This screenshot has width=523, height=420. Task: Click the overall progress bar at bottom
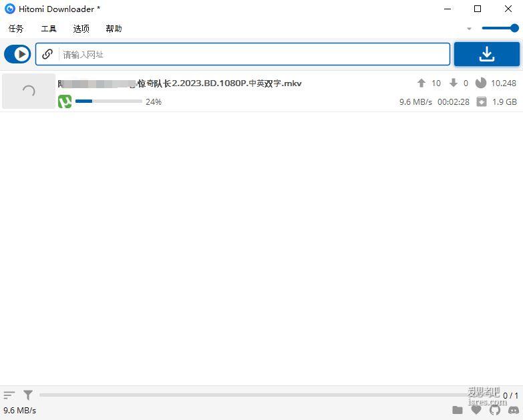pyautogui.click(x=254, y=395)
